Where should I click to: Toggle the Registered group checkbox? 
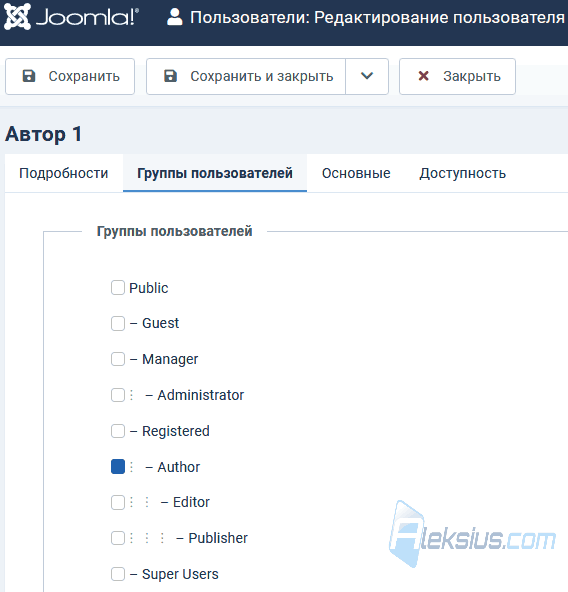click(x=118, y=431)
